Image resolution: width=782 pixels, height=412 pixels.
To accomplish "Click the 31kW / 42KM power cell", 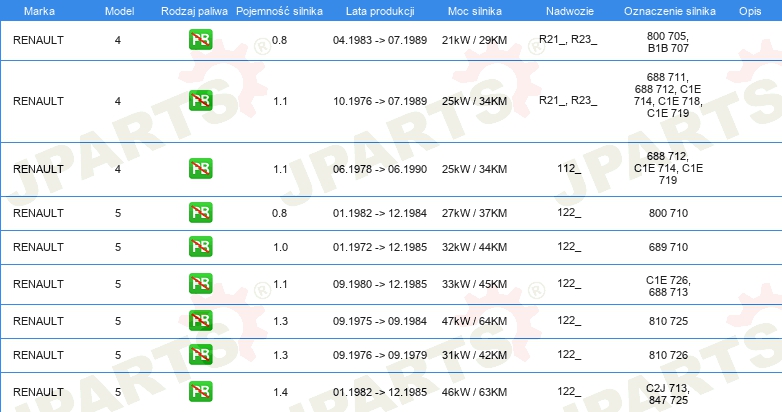I will coord(474,355).
